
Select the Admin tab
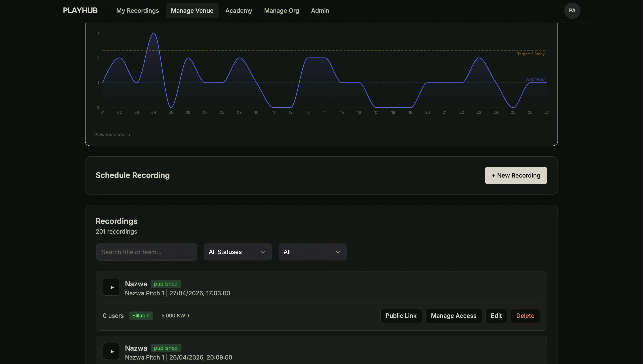pyautogui.click(x=320, y=10)
